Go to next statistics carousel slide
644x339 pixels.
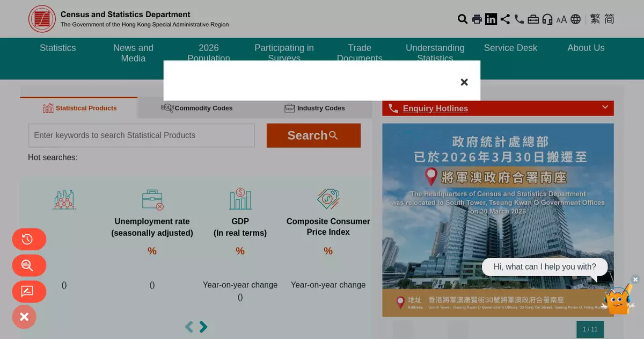click(203, 327)
